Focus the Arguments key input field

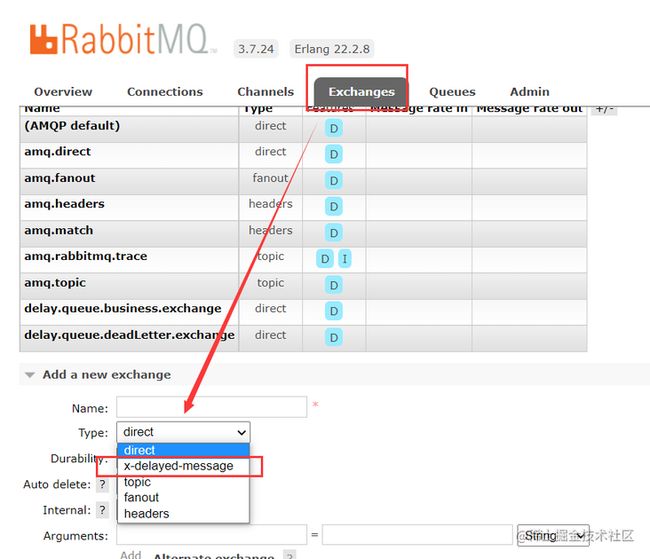(212, 535)
